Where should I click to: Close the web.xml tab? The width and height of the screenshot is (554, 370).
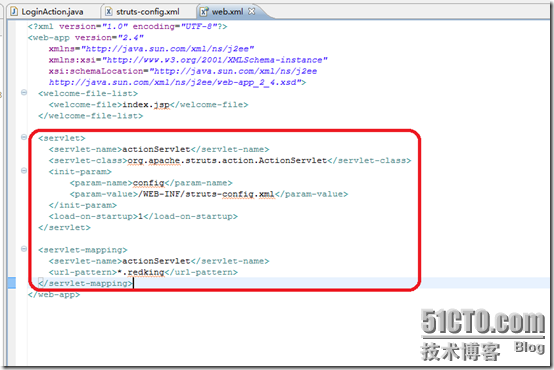[252, 11]
